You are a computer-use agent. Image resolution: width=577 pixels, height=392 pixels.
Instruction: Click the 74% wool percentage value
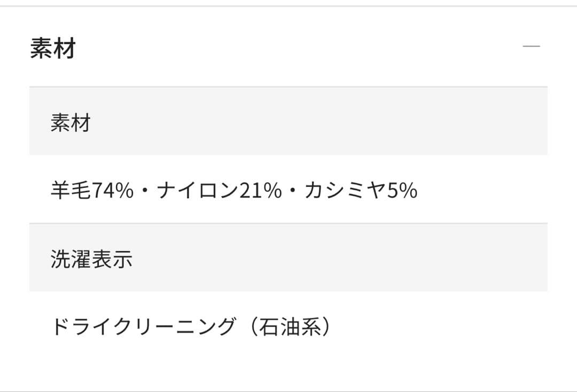113,191
